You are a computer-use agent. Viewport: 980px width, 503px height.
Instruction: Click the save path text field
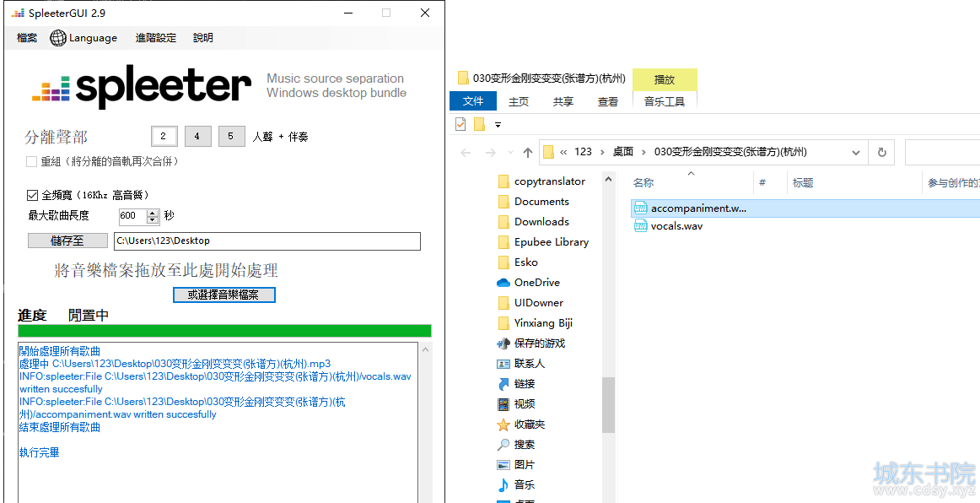tap(267, 241)
